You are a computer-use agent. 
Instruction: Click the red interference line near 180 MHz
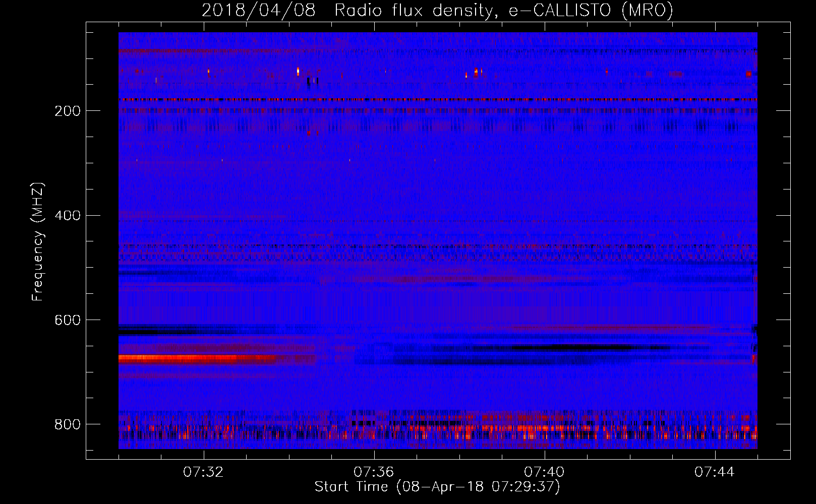[x=438, y=100]
